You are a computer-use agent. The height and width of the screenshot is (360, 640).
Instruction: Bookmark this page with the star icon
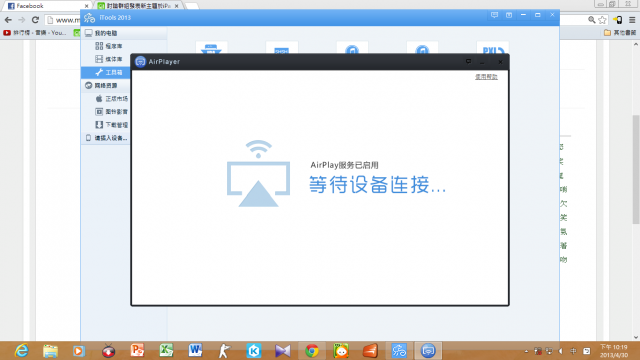coord(602,20)
